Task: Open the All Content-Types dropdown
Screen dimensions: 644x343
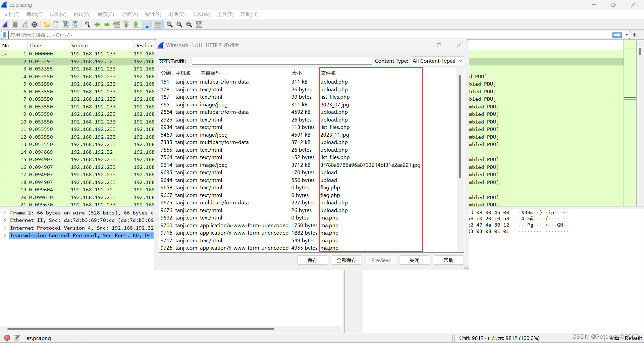Action: pos(437,61)
